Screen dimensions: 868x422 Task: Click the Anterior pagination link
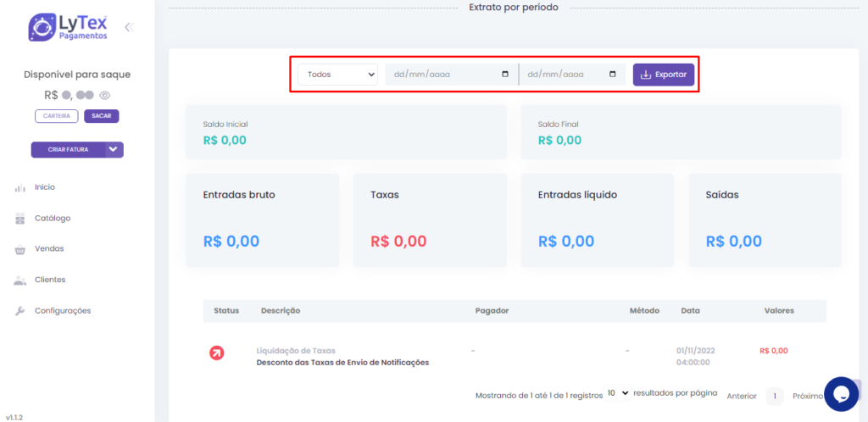[742, 396]
